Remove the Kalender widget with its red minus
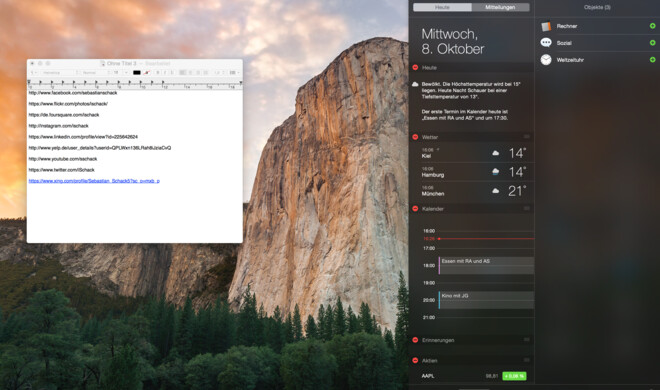This screenshot has height=390, width=660. click(x=415, y=208)
